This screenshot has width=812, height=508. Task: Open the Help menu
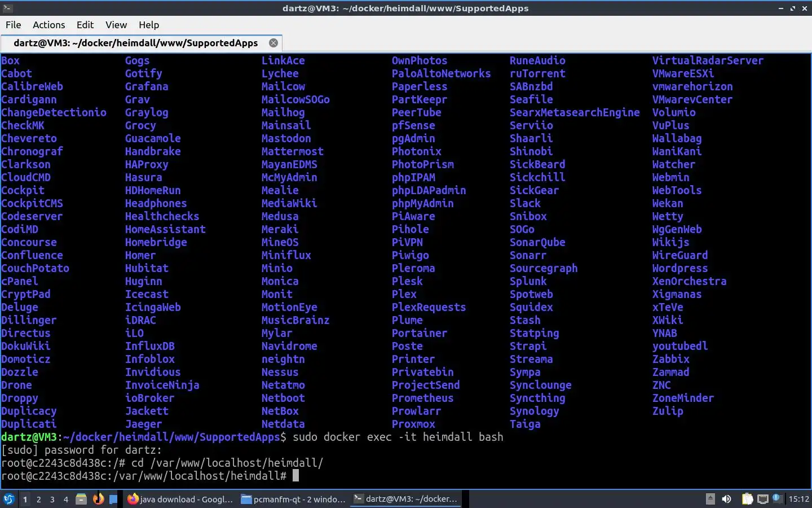pos(149,25)
